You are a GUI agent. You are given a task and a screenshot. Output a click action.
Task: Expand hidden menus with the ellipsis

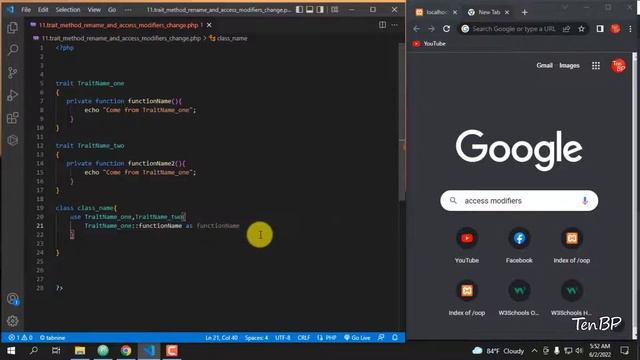(128, 9)
